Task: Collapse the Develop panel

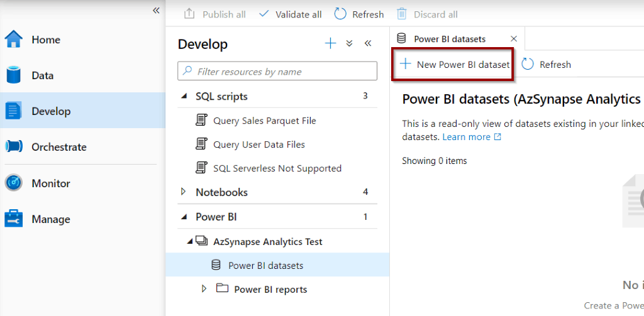Action: point(368,43)
